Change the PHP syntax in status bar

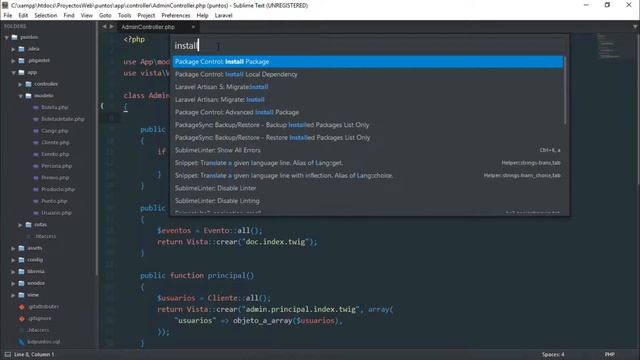[x=609, y=354]
